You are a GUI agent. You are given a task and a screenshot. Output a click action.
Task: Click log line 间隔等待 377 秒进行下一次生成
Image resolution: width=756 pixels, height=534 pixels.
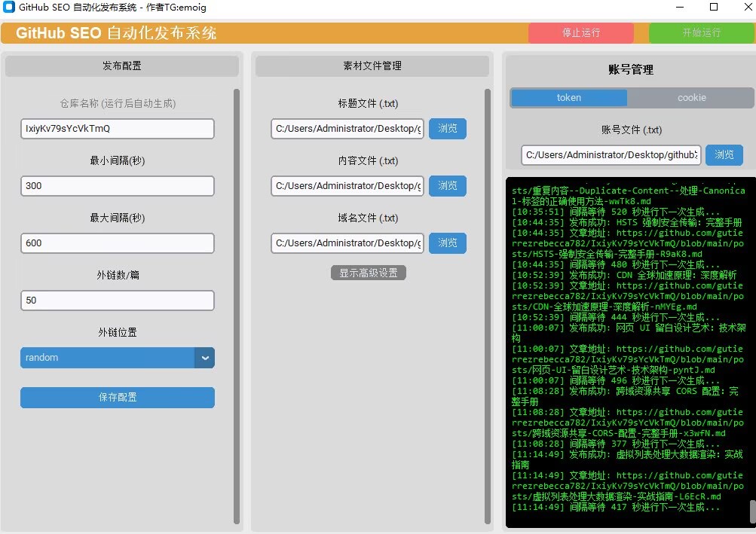pos(616,444)
